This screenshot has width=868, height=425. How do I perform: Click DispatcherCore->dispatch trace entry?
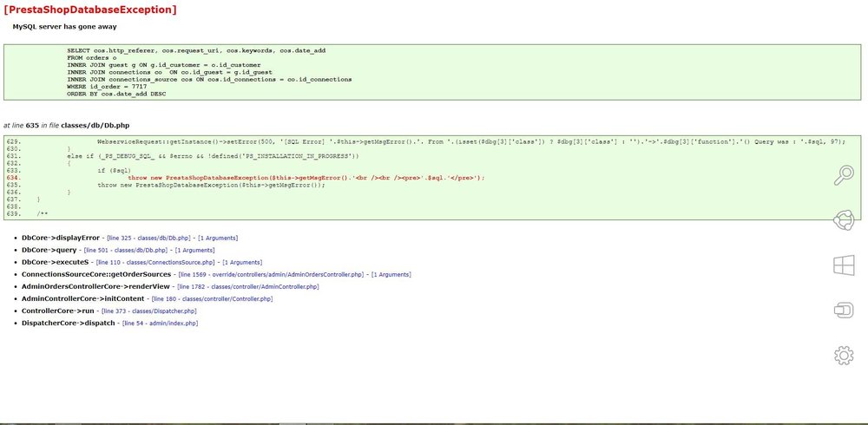coord(68,324)
